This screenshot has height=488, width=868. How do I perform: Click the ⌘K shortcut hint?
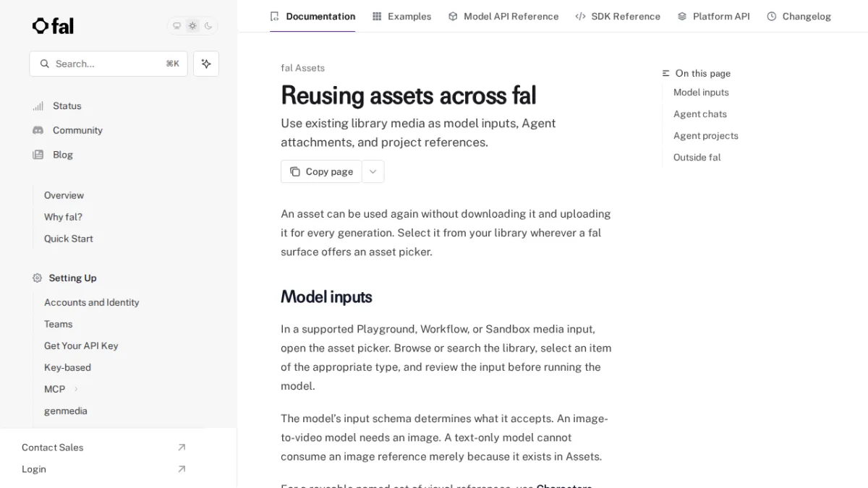[x=172, y=64]
